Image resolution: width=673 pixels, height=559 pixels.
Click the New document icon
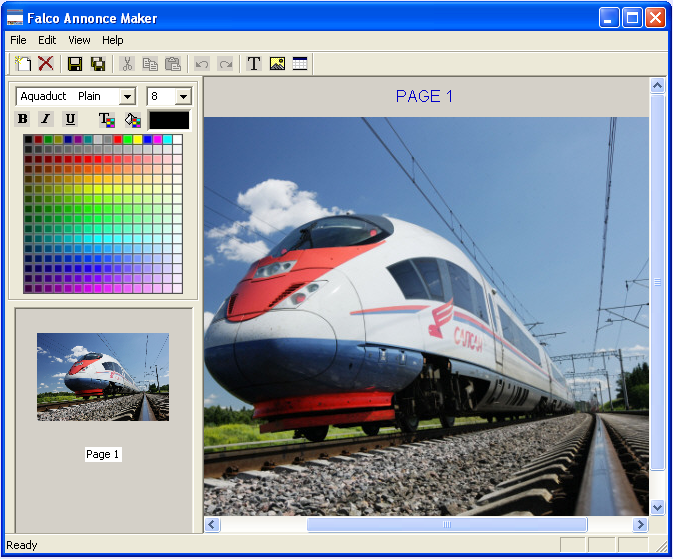click(x=22, y=64)
